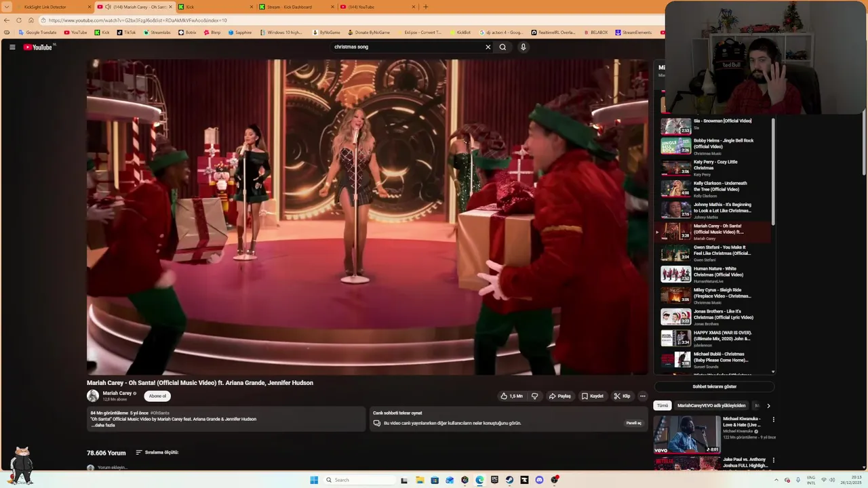The image size is (868, 488).
Task: Open the YouTube guide hamburger menu
Action: pyautogui.click(x=12, y=47)
